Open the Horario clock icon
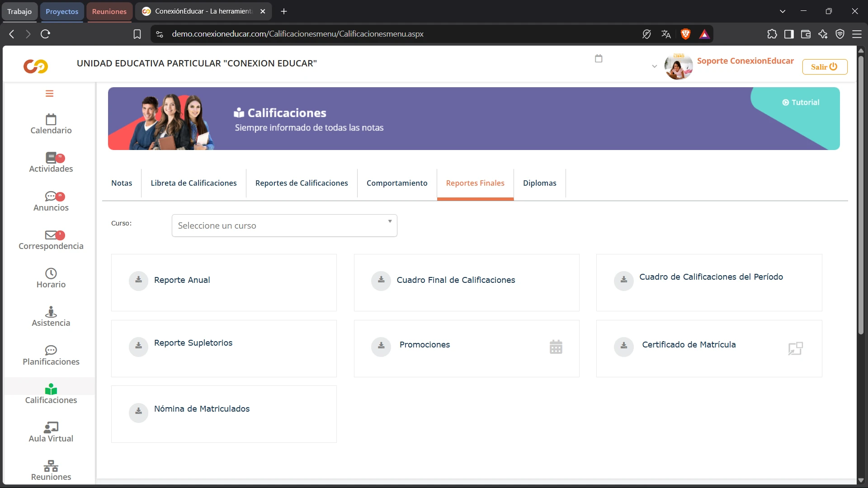Screen dimensions: 868x488 pos(51,273)
